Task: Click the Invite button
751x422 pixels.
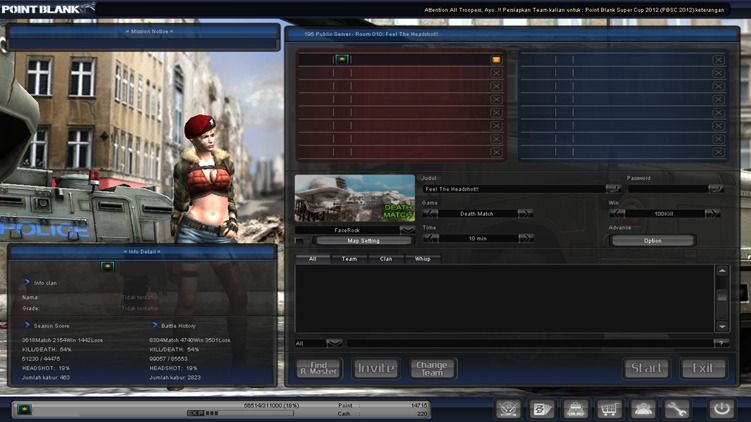Action: tap(376, 368)
